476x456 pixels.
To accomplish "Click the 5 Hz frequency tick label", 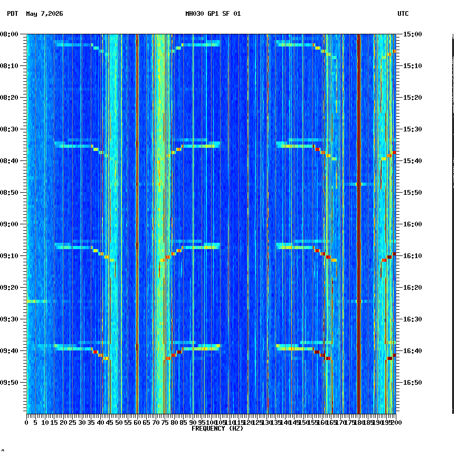I will 35,423.
